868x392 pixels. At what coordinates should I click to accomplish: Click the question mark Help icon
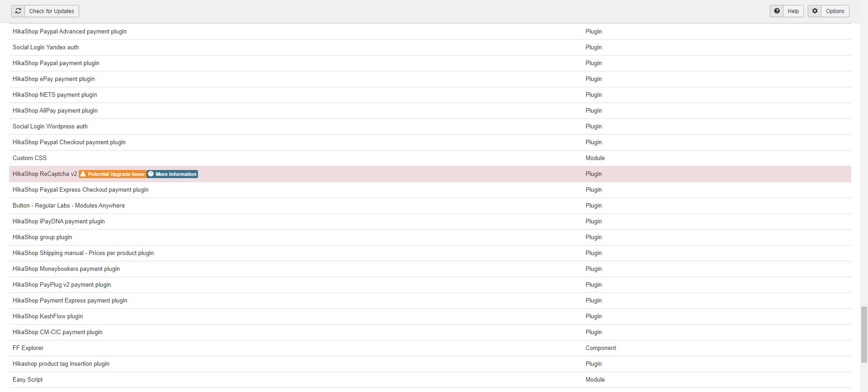(x=777, y=11)
